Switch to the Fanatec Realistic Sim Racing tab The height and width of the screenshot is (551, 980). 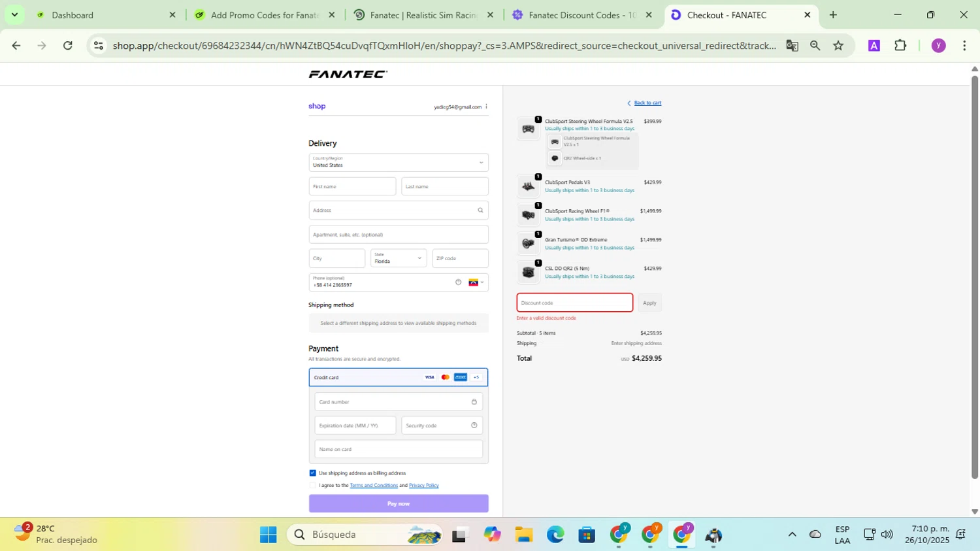coord(424,14)
